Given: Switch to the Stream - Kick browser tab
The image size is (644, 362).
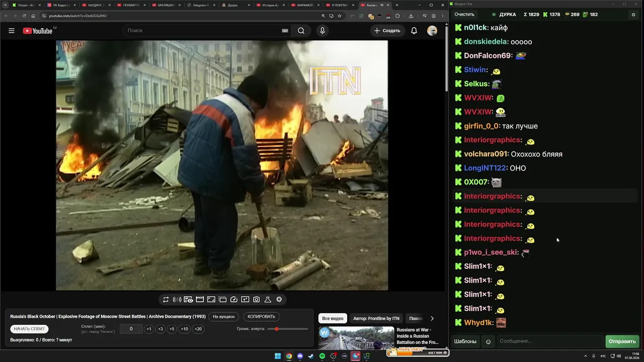Looking at the screenshot, I should (x=26, y=5).
